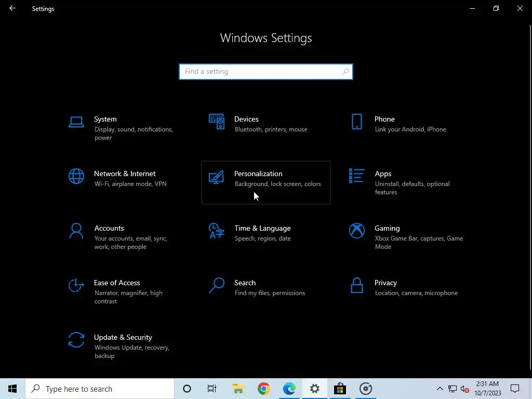Screen dimensions: 532x399
Task: Restore down the Settings window
Action: pyautogui.click(x=496, y=8)
